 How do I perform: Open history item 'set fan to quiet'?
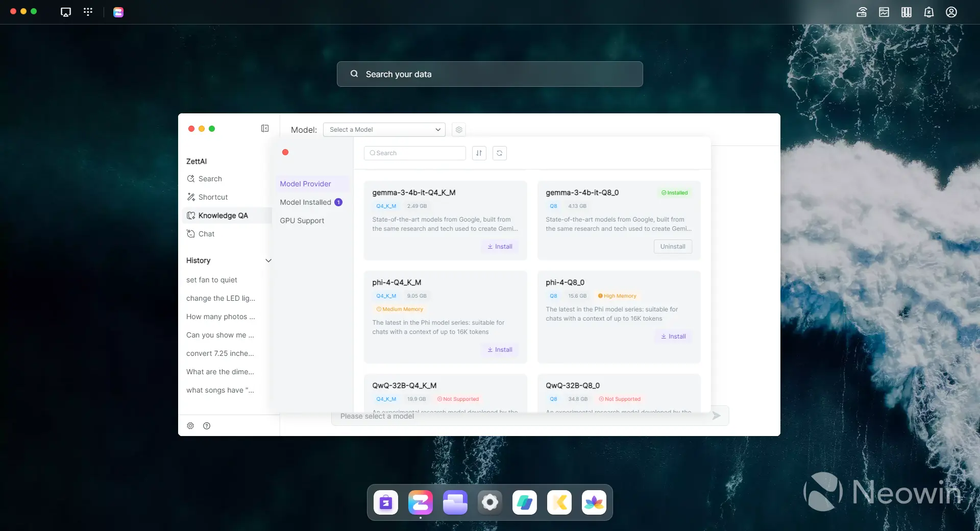point(212,280)
